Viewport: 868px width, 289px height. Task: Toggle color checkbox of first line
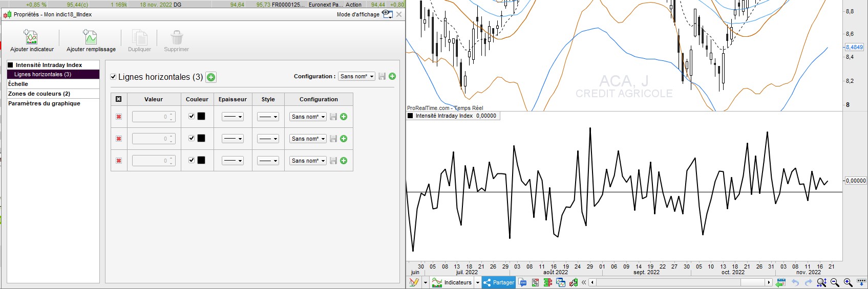click(x=192, y=116)
